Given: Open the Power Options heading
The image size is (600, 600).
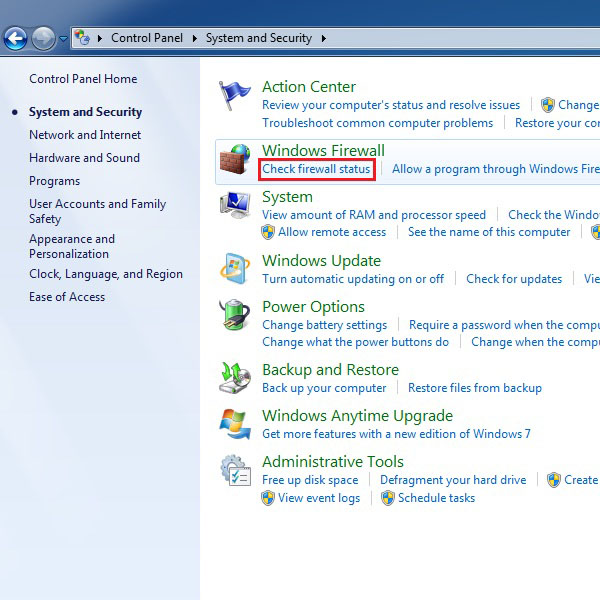Looking at the screenshot, I should point(313,307).
